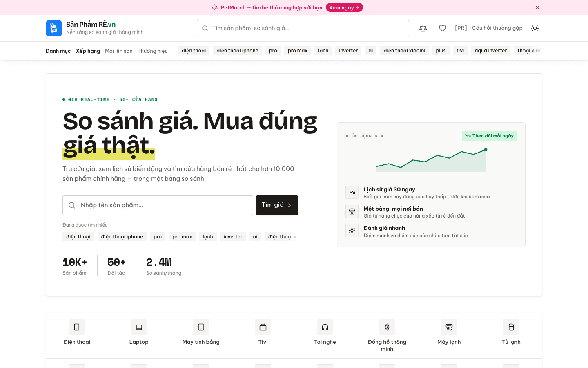Toggle the light/dark theme sun icon
Screen dimensions: 588x368
point(535,28)
